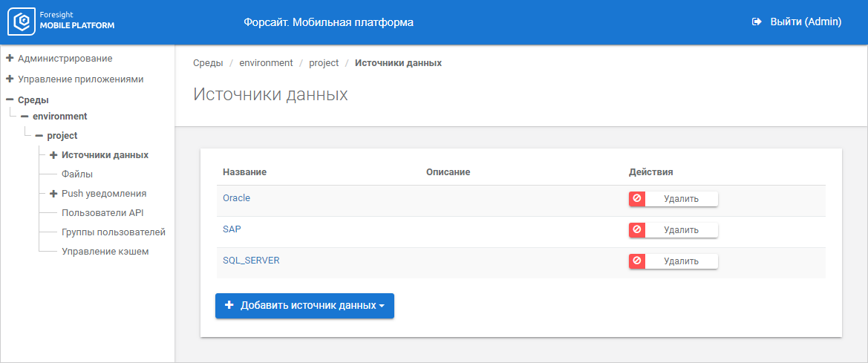Click the red delete icon for SQL_SERVER
The height and width of the screenshot is (363, 868).
(637, 261)
